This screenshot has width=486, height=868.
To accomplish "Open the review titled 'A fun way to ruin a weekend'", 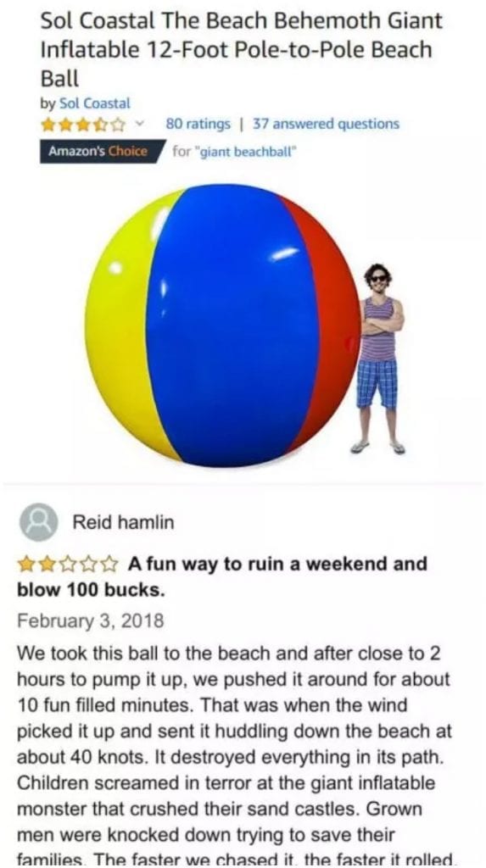I will pyautogui.click(x=222, y=576).
